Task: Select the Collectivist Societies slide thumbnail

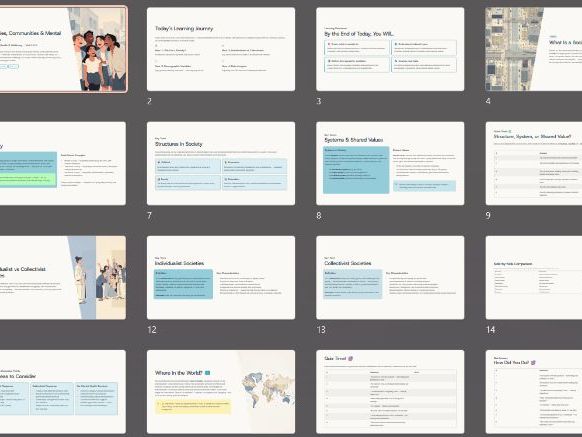Action: 390,278
